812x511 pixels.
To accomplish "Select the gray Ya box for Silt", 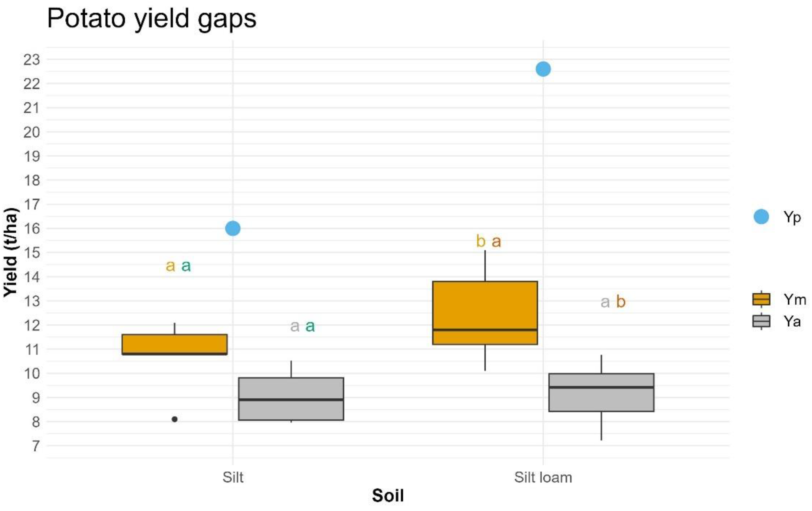I will 291,399.
